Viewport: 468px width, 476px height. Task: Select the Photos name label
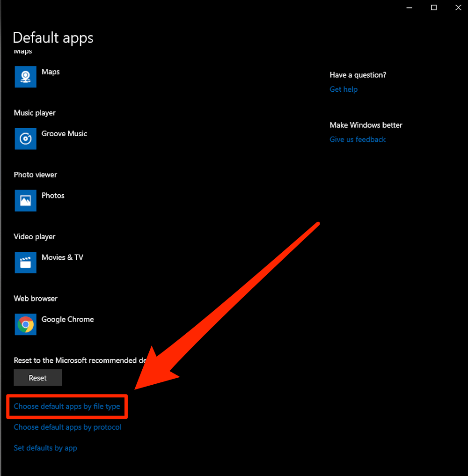click(53, 196)
